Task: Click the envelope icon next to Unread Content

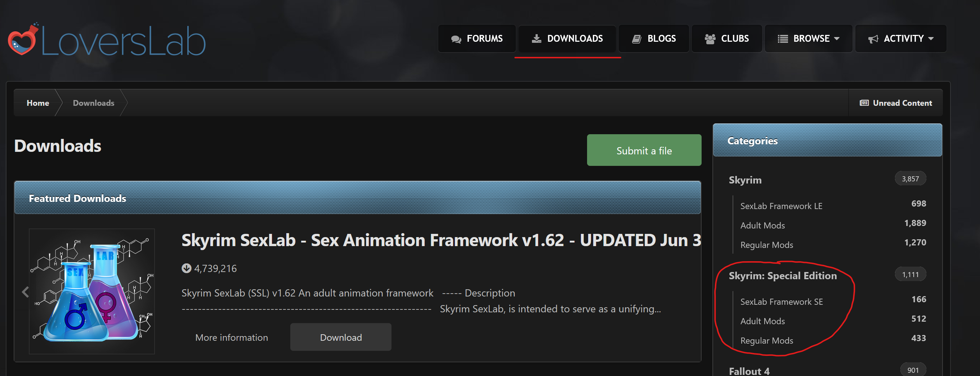Action: [864, 103]
